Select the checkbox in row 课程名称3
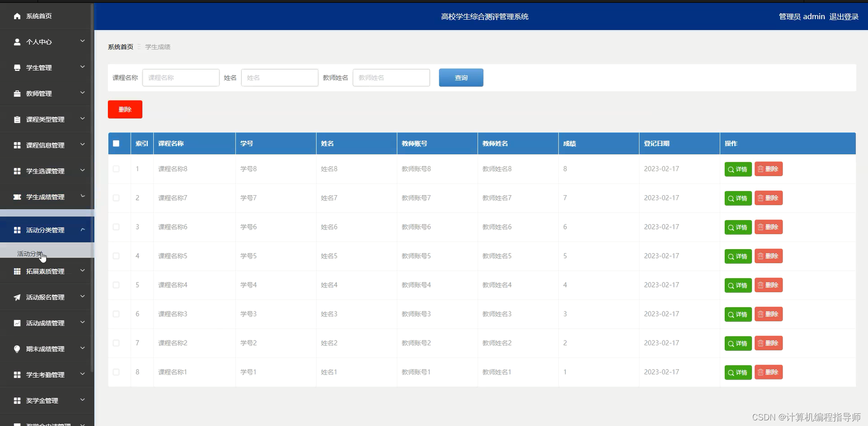 [x=116, y=314]
